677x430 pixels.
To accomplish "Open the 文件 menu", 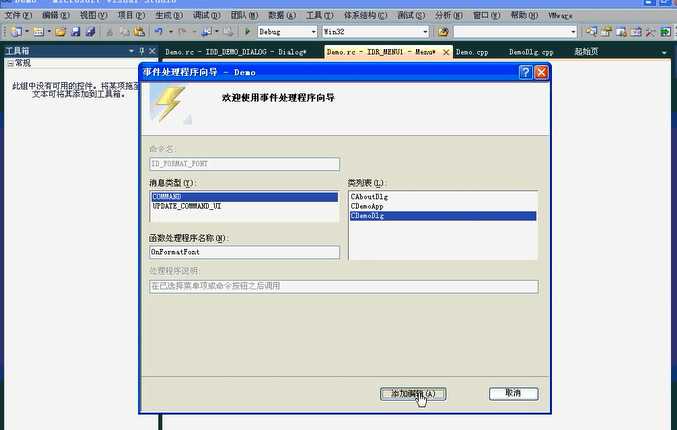I will 18,15.
